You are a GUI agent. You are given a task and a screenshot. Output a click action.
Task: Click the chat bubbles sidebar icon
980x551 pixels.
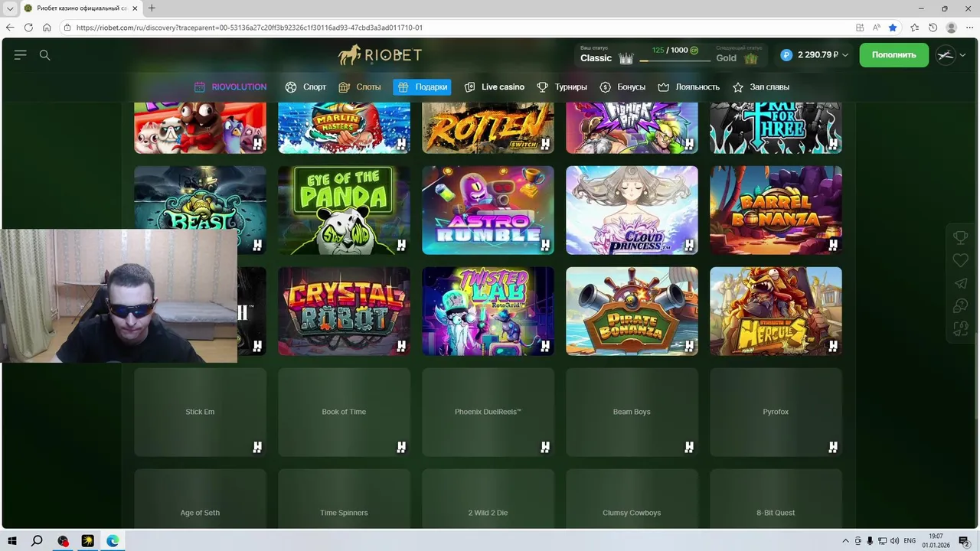(960, 306)
